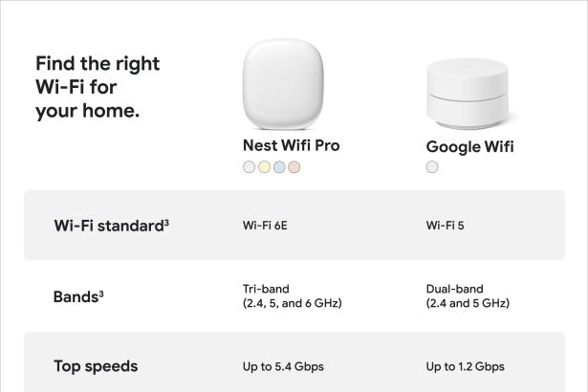This screenshot has height=392, width=588.
Task: Click the Dual-band specification text
Action: pos(468,295)
